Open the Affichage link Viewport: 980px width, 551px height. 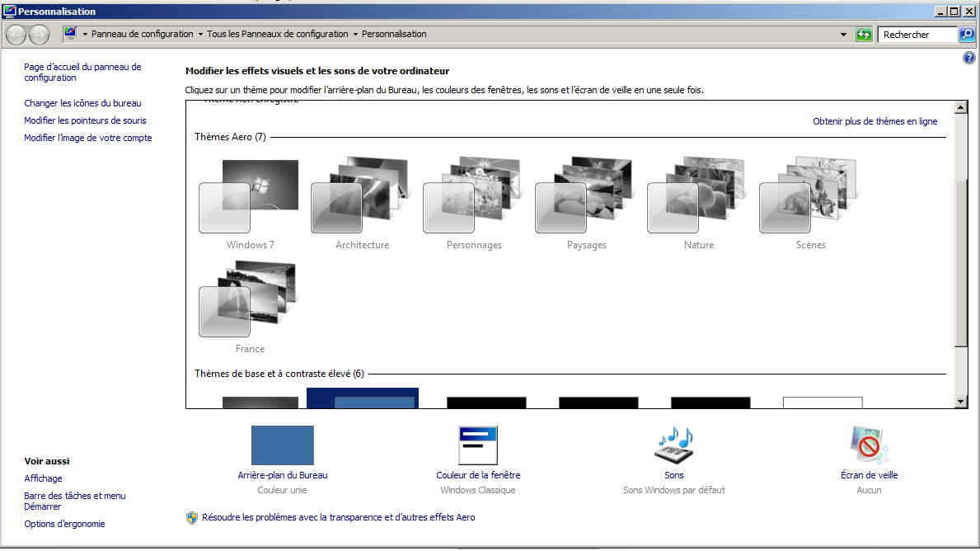(x=43, y=478)
